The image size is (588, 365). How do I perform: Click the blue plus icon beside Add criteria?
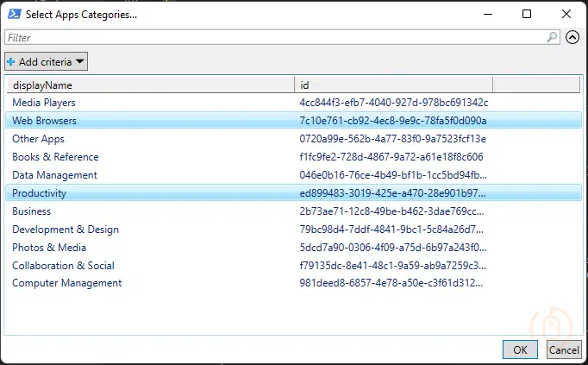11,61
